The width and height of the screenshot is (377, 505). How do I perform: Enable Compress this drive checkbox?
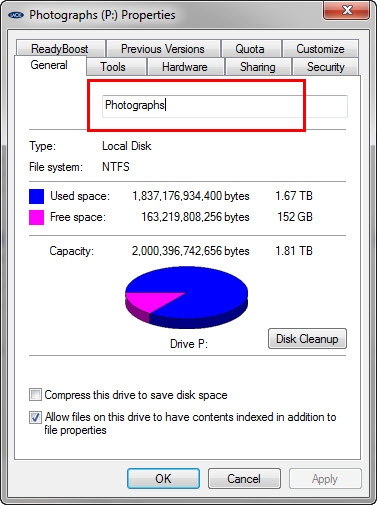[x=35, y=395]
